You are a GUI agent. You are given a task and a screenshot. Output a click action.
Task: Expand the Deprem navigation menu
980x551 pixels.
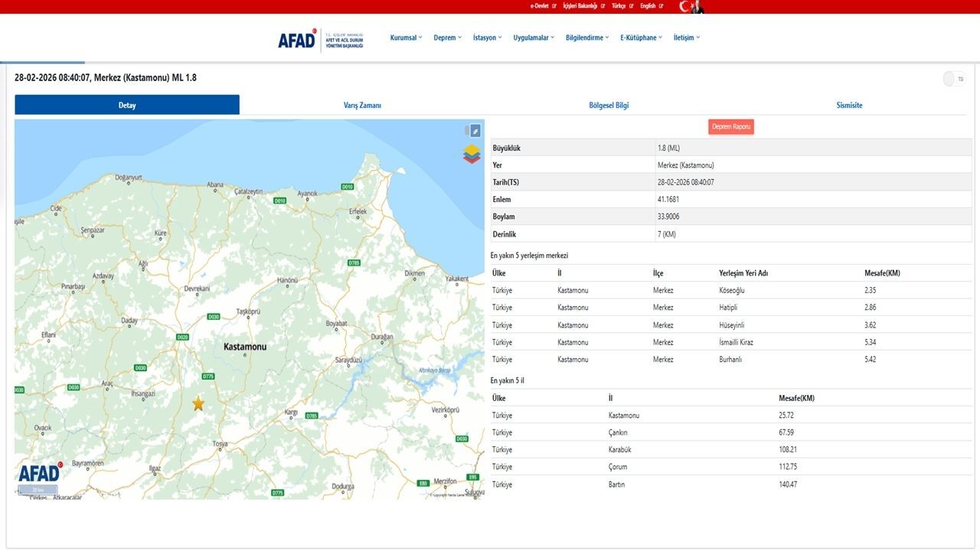[446, 37]
